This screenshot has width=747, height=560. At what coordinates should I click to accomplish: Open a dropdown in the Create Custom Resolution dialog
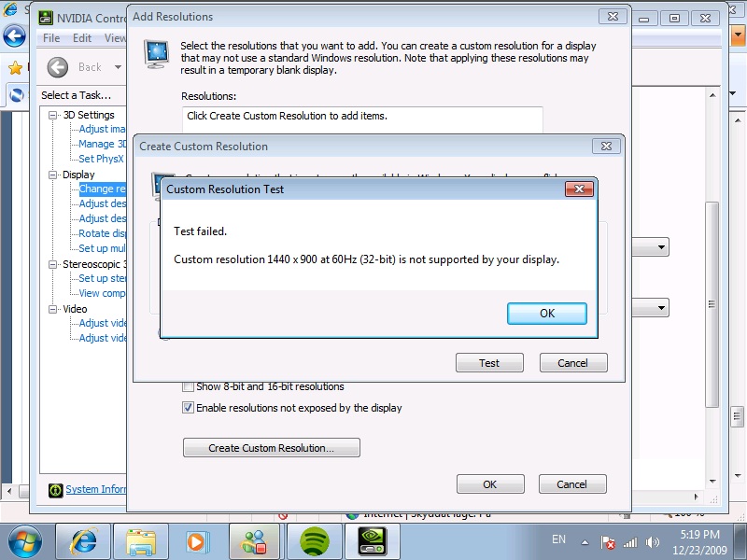point(659,246)
